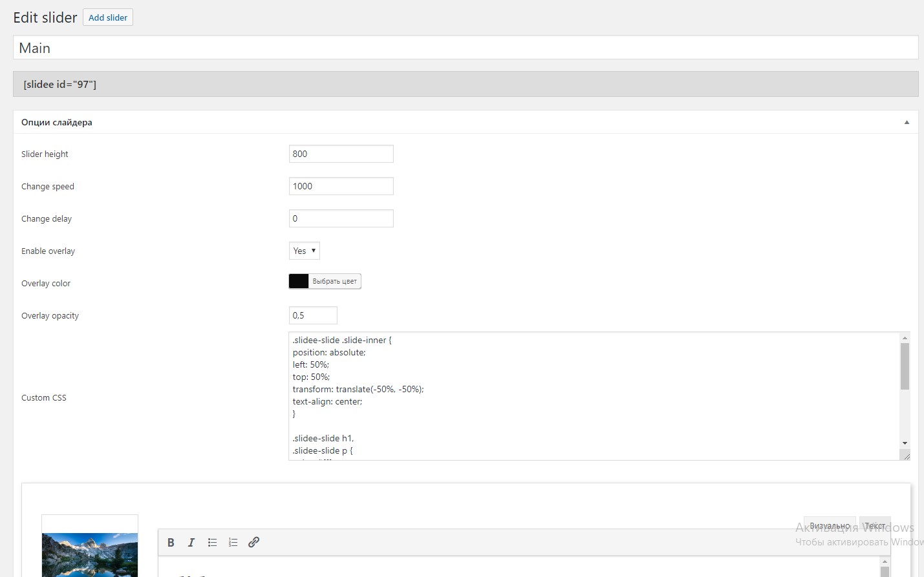Image resolution: width=924 pixels, height=577 pixels.
Task: Open the Enable overlay dropdown
Action: [x=305, y=251]
